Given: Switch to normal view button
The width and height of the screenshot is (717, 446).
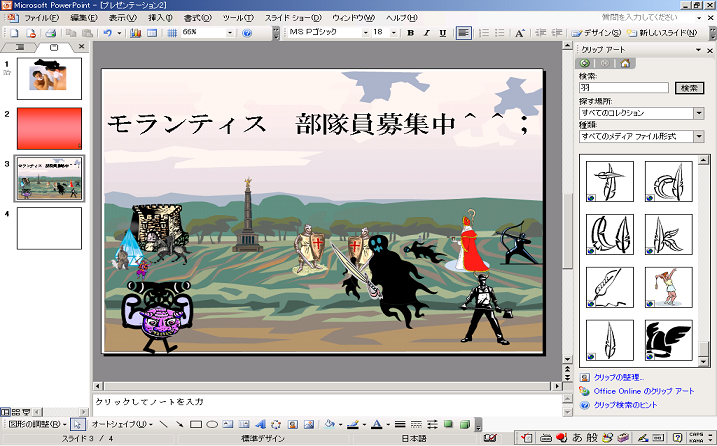Looking at the screenshot, I should (x=6, y=411).
